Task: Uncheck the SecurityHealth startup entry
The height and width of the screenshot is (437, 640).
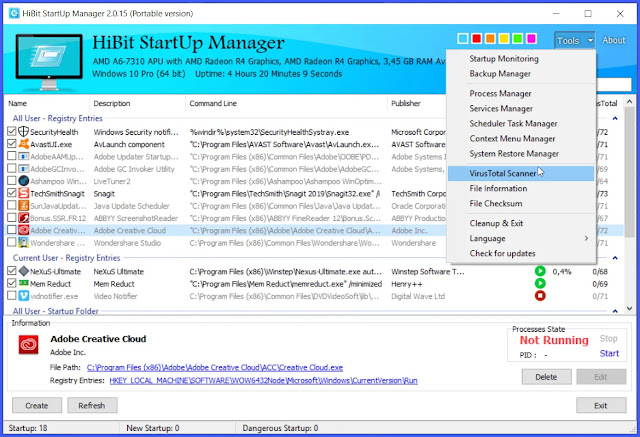Action: click(x=11, y=131)
